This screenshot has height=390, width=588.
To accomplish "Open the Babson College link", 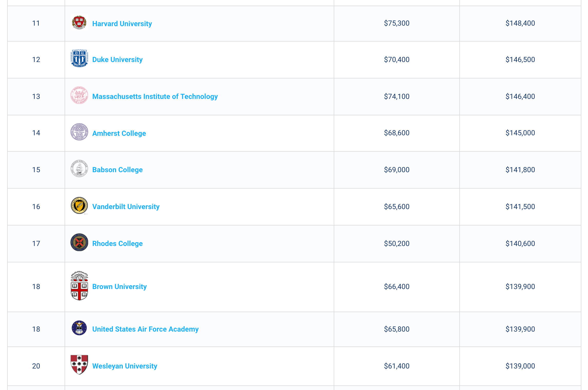I will [x=117, y=170].
